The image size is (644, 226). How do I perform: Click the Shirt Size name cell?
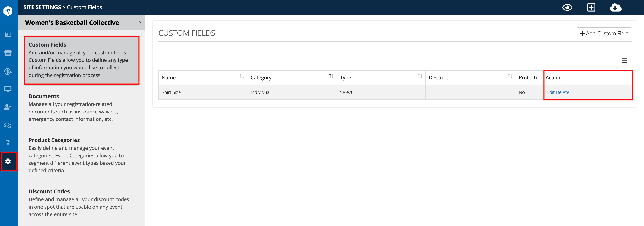pyautogui.click(x=203, y=92)
